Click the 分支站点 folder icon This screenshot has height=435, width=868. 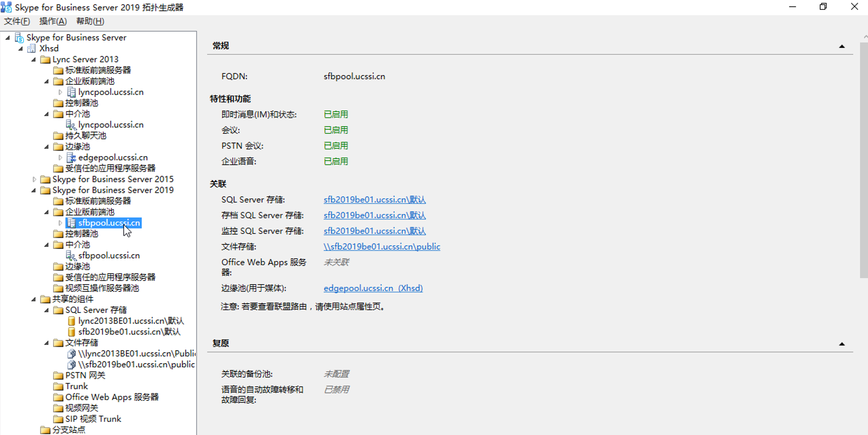[45, 430]
